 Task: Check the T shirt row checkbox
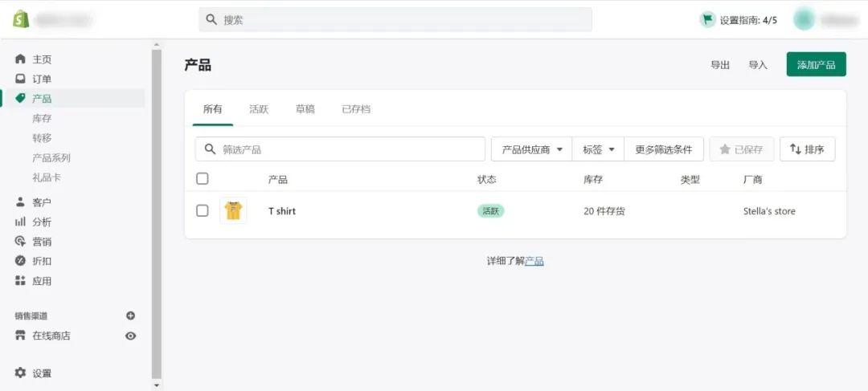[203, 211]
